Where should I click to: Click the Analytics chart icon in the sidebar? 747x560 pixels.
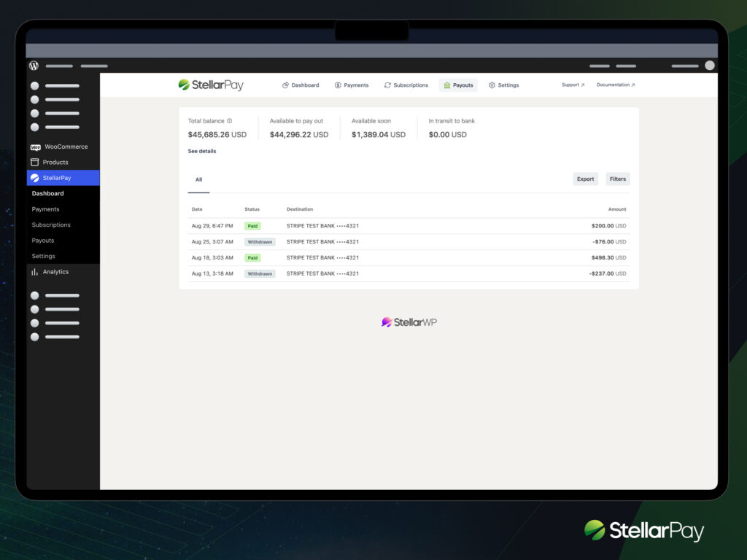click(34, 271)
